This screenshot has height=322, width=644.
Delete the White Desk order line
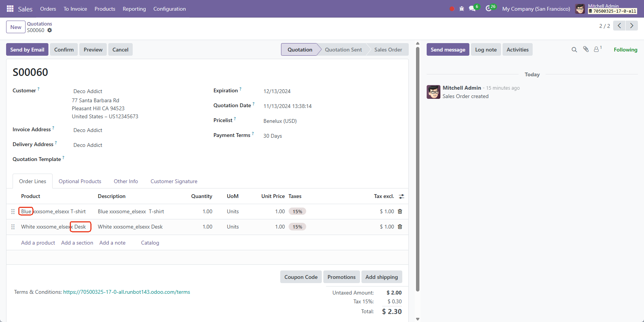tap(400, 227)
